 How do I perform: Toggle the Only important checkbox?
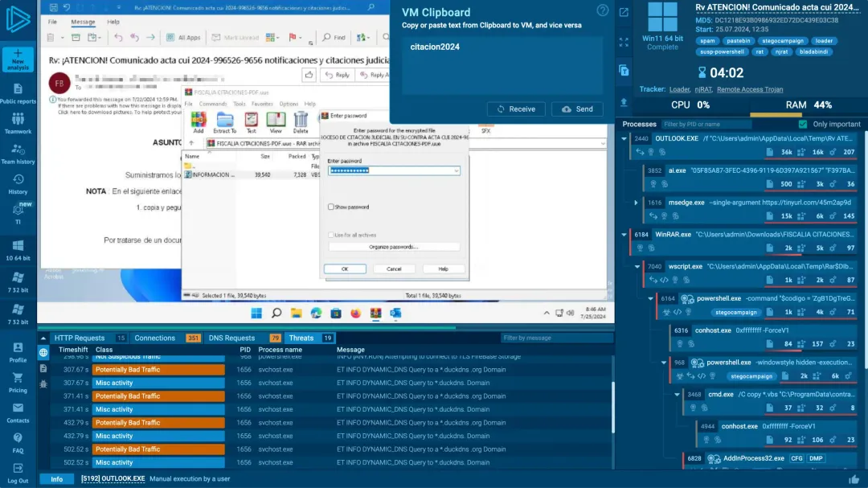802,125
